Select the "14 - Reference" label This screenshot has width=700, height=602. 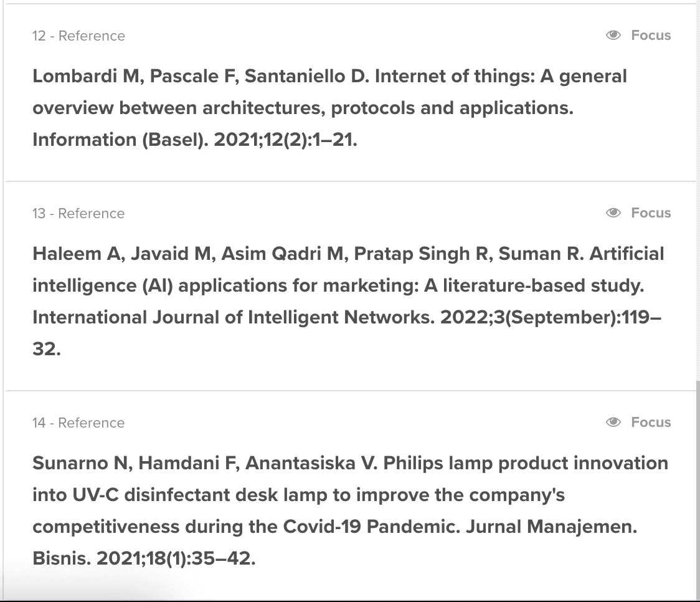[x=78, y=423]
